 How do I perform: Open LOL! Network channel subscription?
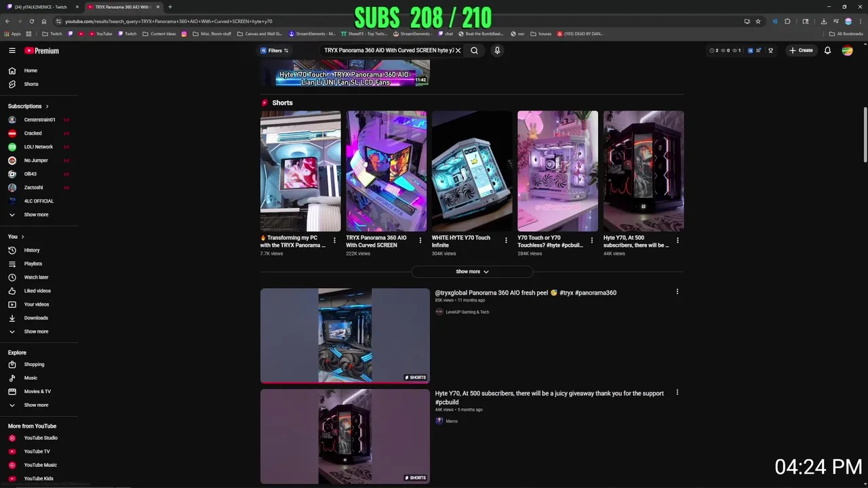tap(39, 147)
